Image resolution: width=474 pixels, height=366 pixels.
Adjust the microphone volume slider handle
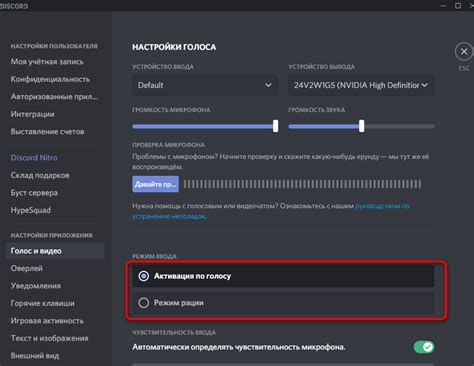coord(275,126)
